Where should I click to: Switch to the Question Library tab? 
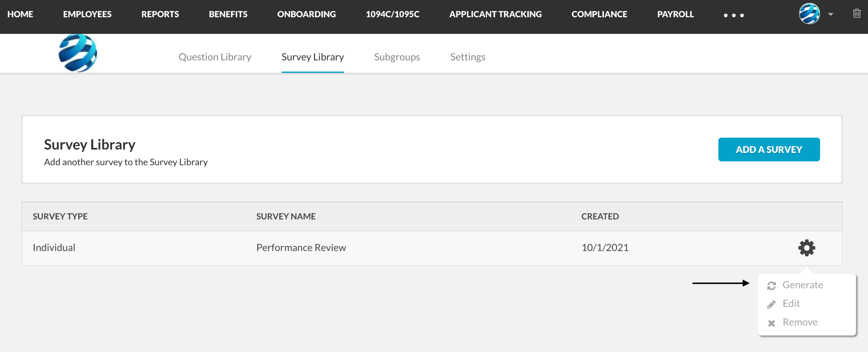[215, 57]
